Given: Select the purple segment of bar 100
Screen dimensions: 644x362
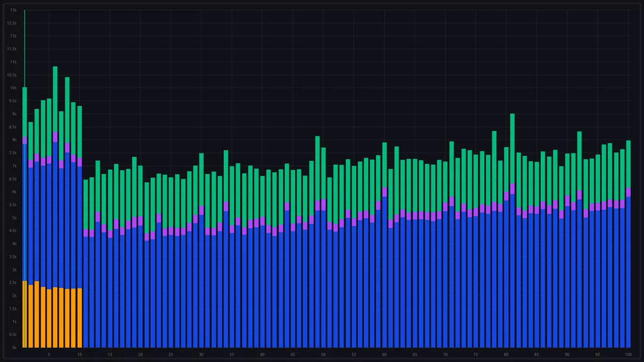Looking at the screenshot, I should point(628,192).
